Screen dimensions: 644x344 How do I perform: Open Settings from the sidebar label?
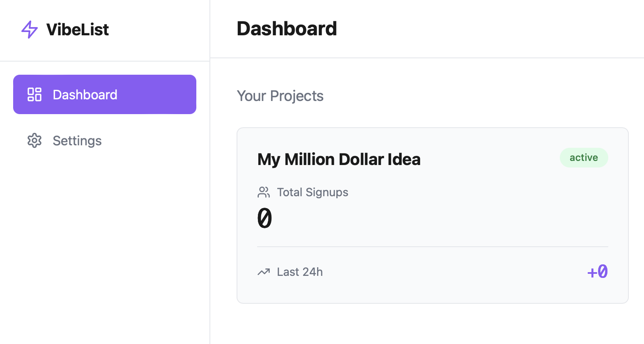coord(77,141)
